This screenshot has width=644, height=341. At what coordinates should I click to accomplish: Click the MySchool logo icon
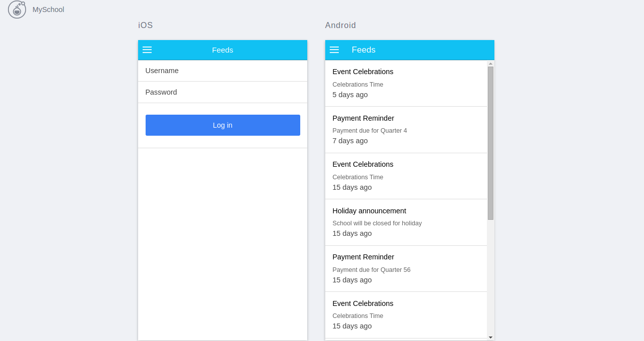pyautogui.click(x=17, y=10)
